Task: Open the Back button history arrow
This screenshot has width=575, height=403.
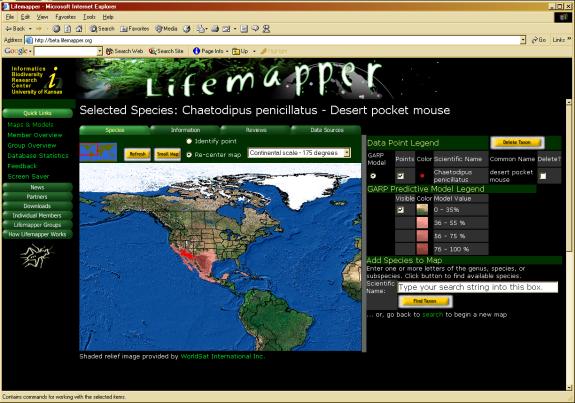Action: click(30, 29)
